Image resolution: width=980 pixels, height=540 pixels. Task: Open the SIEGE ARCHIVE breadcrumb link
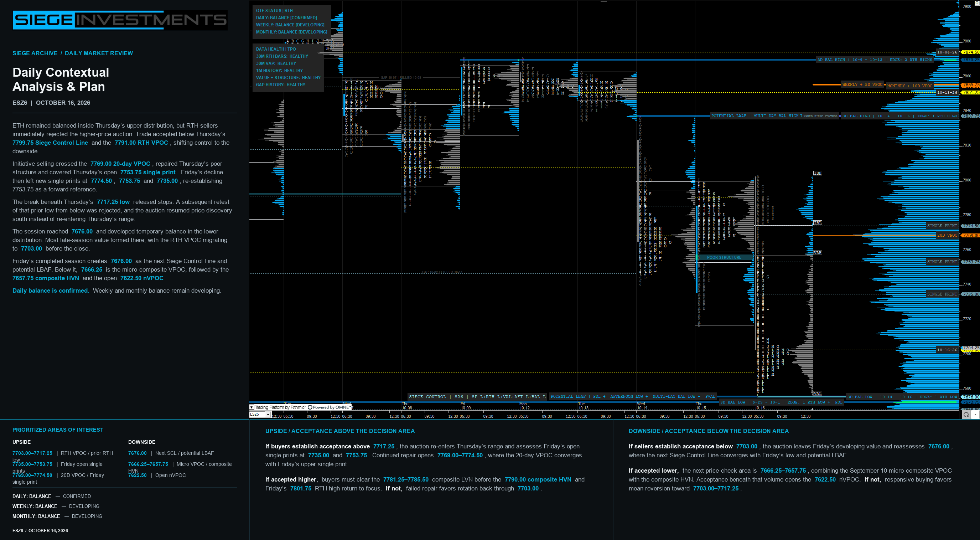pyautogui.click(x=35, y=53)
